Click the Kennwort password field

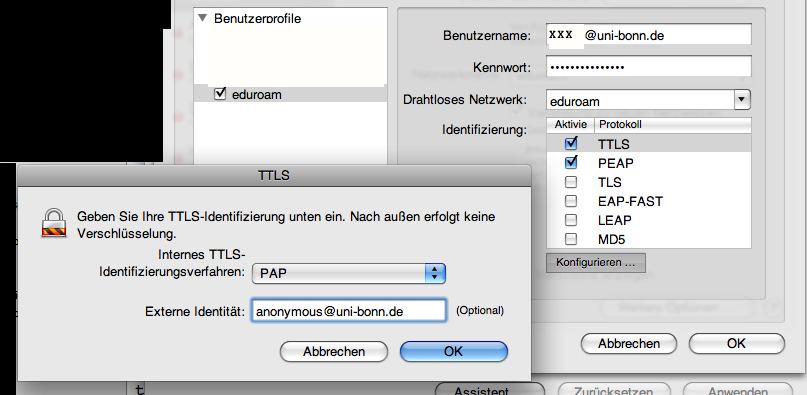(x=648, y=66)
